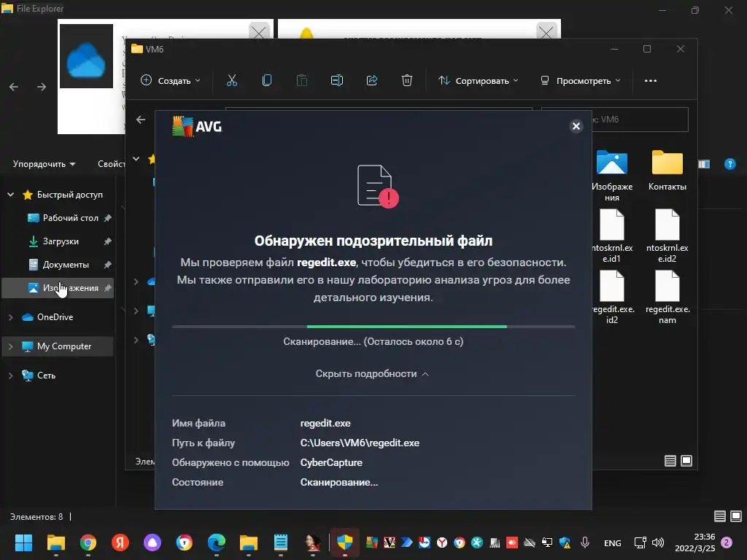Viewport: 747px width, 560px height.
Task: Click the Cut scissors icon in VM6 toolbar
Action: click(231, 80)
